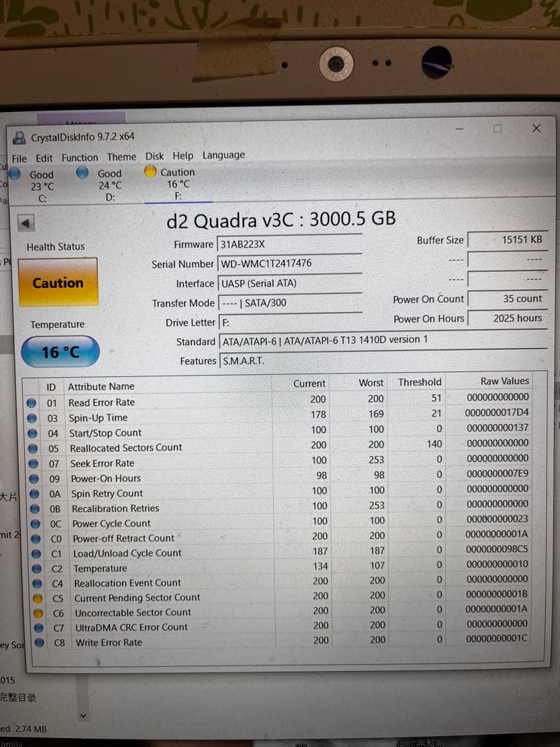This screenshot has width=560, height=747.
Task: Select the Write Error Rate attribute name
Action: tap(109, 642)
